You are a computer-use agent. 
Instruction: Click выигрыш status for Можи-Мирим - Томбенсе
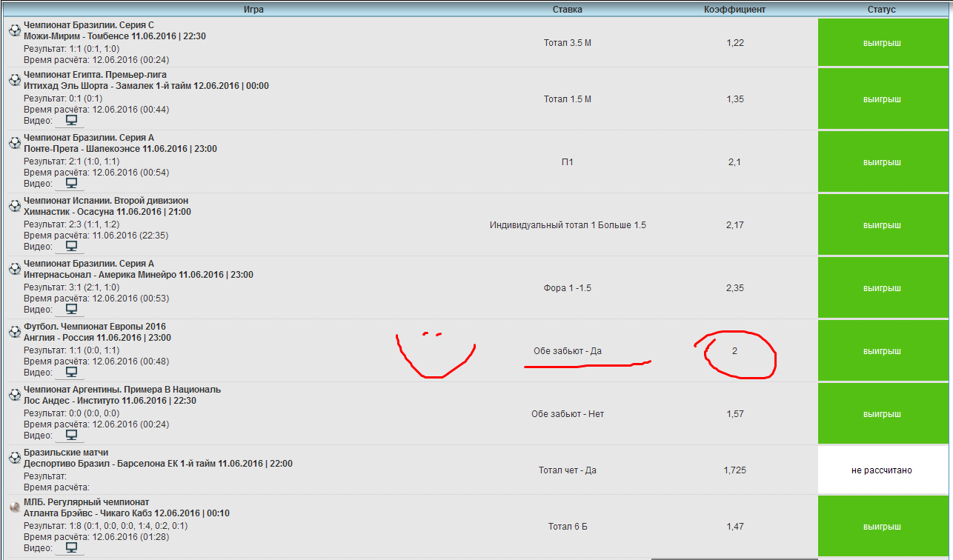pos(883,42)
